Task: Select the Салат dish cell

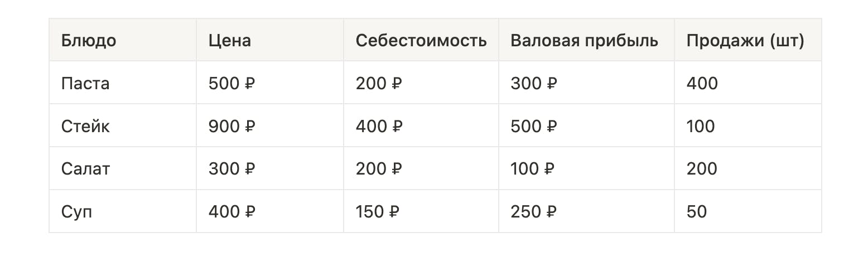Action: pos(86,168)
